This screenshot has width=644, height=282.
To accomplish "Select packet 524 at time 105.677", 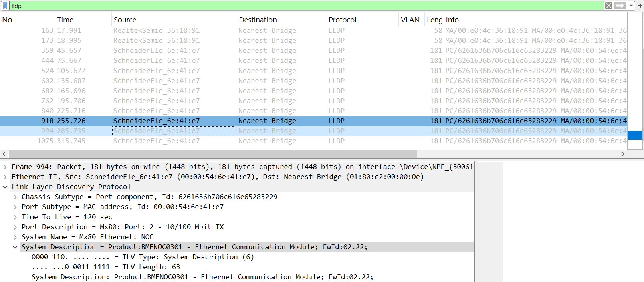I will coord(313,70).
